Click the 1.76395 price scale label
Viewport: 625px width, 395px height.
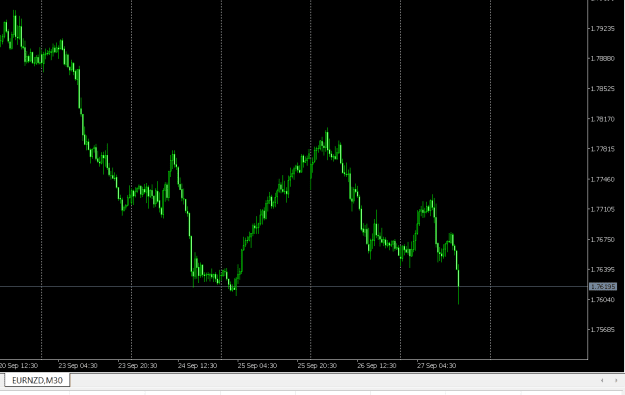point(603,270)
